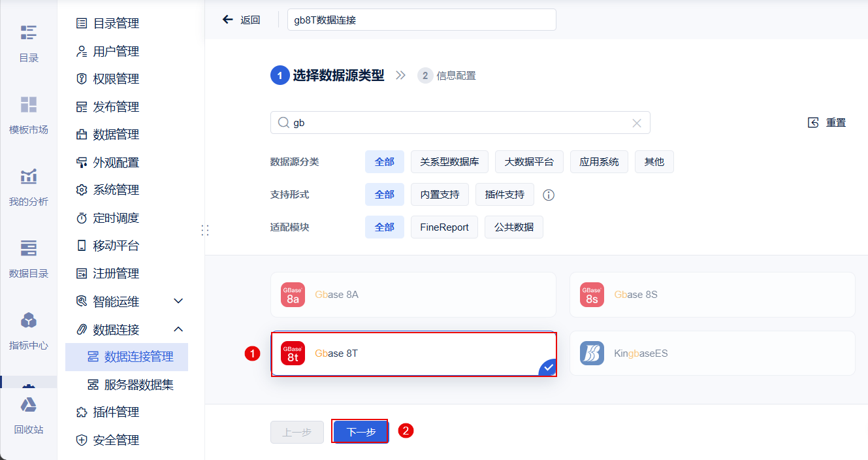
Task: Filter by 内置支持
Action: tap(440, 195)
